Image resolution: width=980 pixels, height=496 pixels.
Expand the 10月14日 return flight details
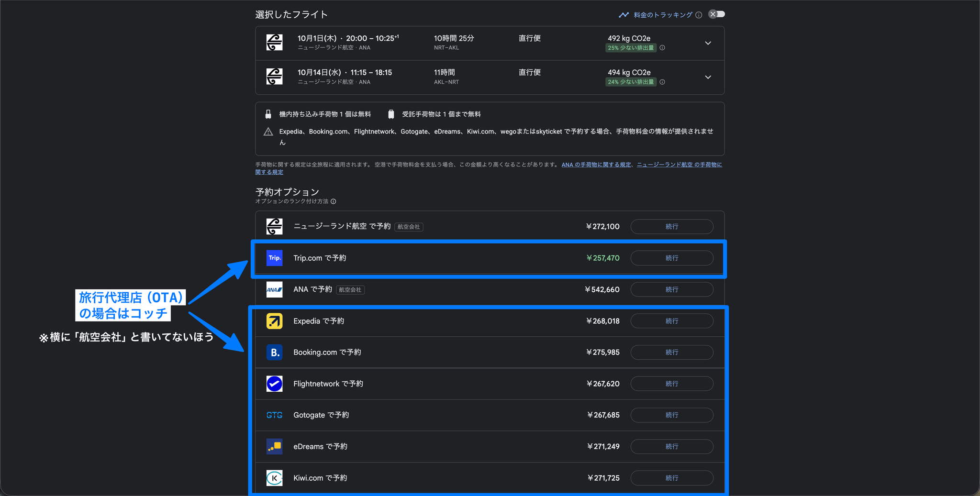(708, 77)
